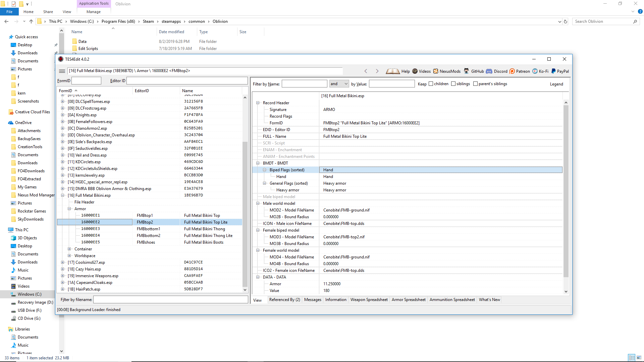Navigate back with TES4Edit left arrow
The height and width of the screenshot is (362, 644).
click(x=366, y=71)
